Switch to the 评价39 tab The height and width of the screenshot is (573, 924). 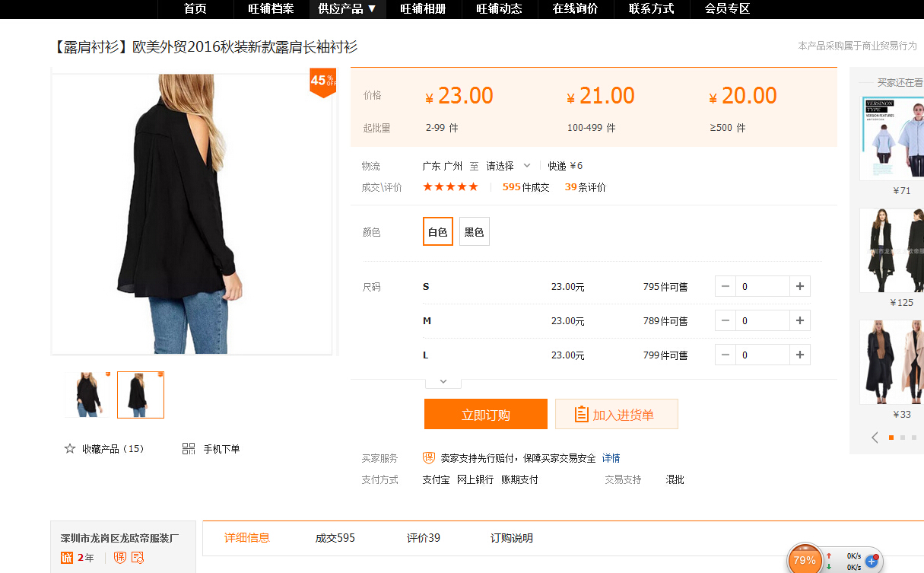click(x=424, y=538)
